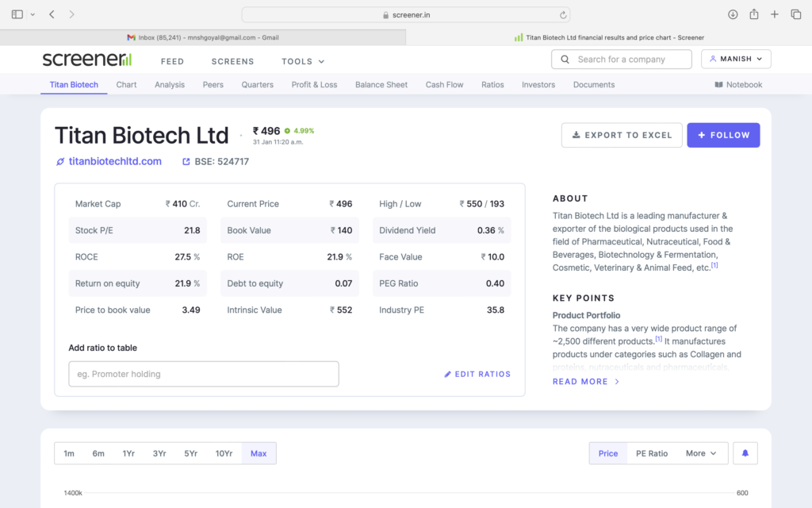Image resolution: width=812 pixels, height=508 pixels.
Task: Click the first citation link in About text
Action: click(x=714, y=265)
